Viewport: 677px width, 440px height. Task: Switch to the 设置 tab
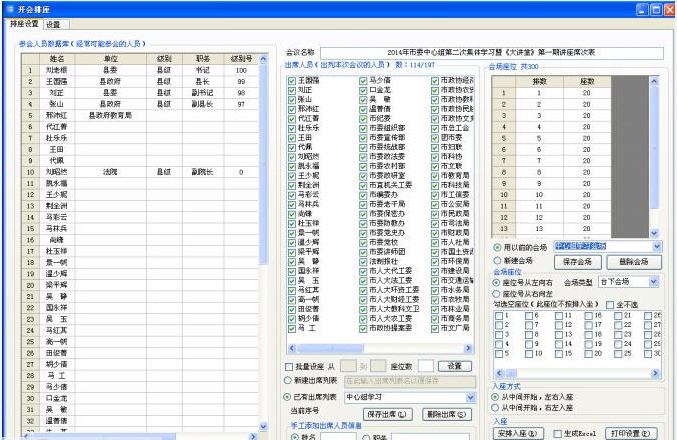(53, 24)
